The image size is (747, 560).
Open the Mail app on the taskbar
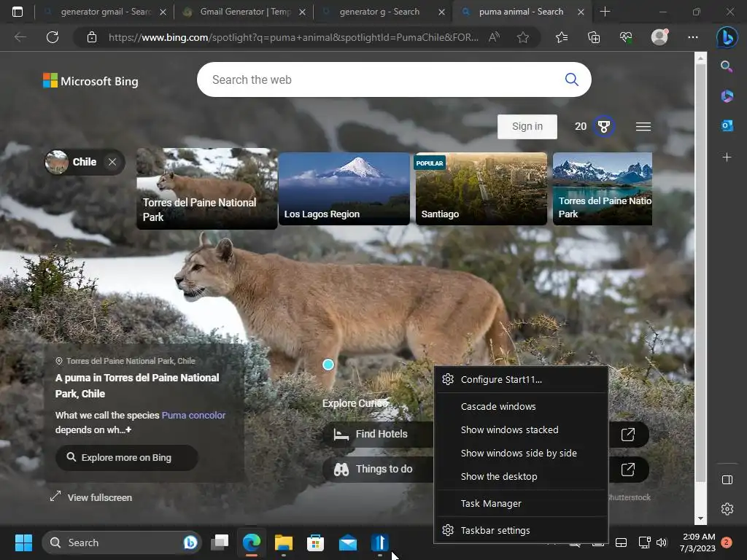348,542
